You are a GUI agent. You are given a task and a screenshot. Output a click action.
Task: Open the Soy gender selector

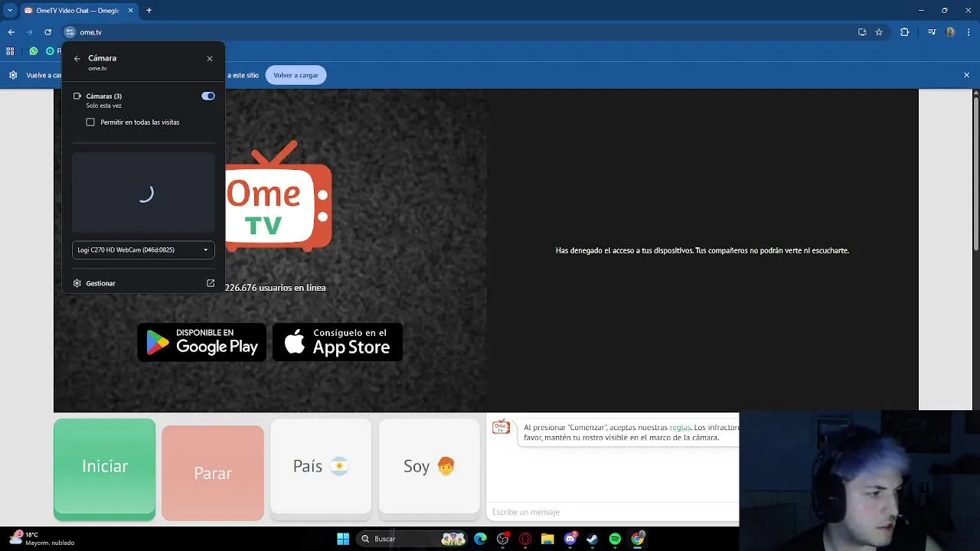click(430, 466)
